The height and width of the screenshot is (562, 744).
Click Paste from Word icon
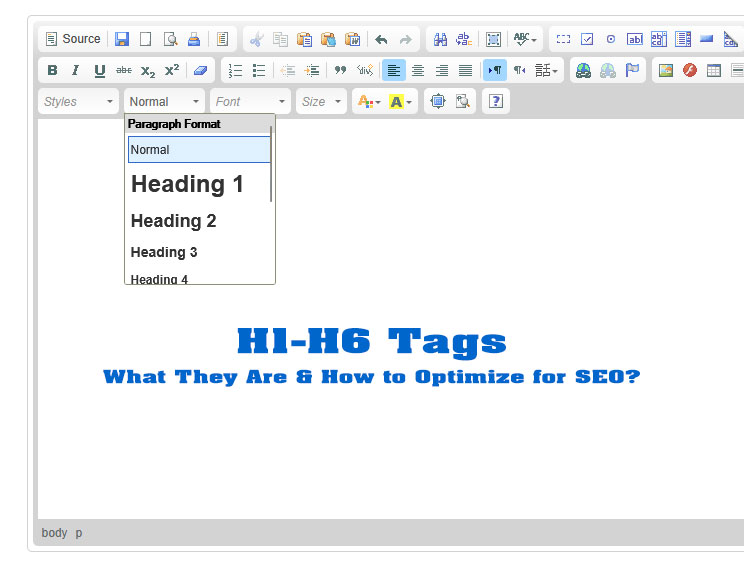pyautogui.click(x=353, y=39)
